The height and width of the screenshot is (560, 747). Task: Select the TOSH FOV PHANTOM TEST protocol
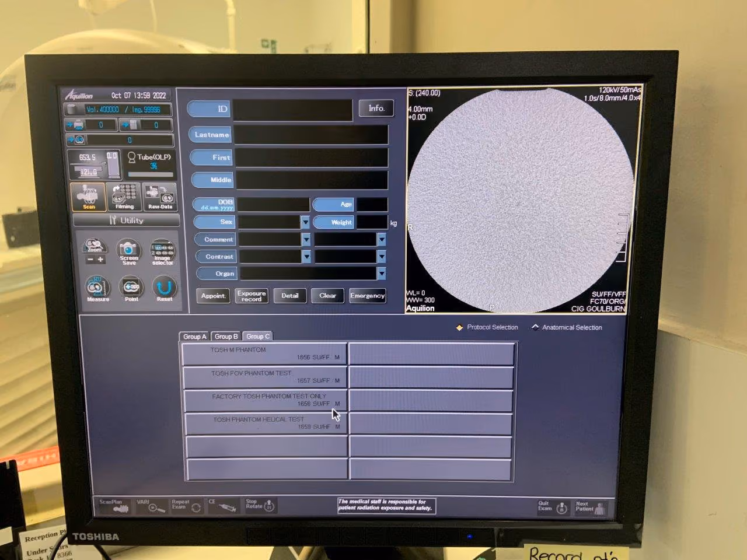[266, 377]
